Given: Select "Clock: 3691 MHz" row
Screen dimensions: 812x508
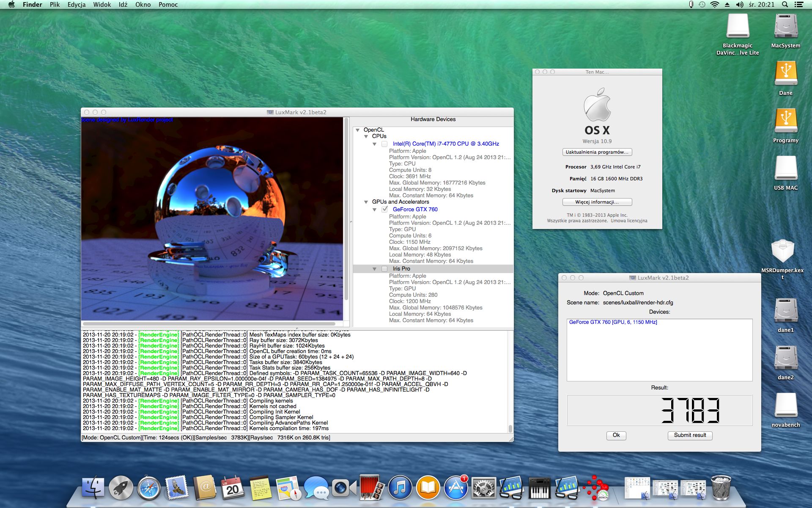Looking at the screenshot, I should click(410, 177).
